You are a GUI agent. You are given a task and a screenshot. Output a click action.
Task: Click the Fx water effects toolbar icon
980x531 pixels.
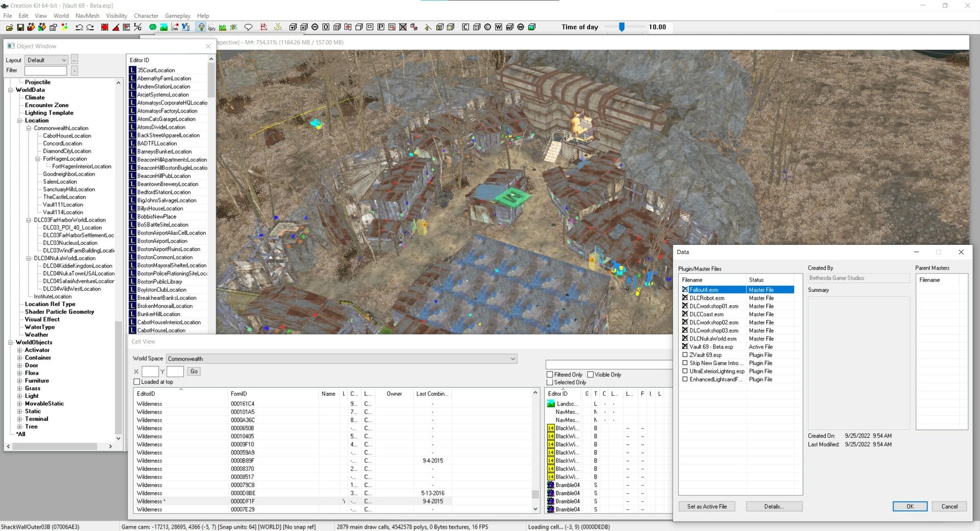click(185, 27)
